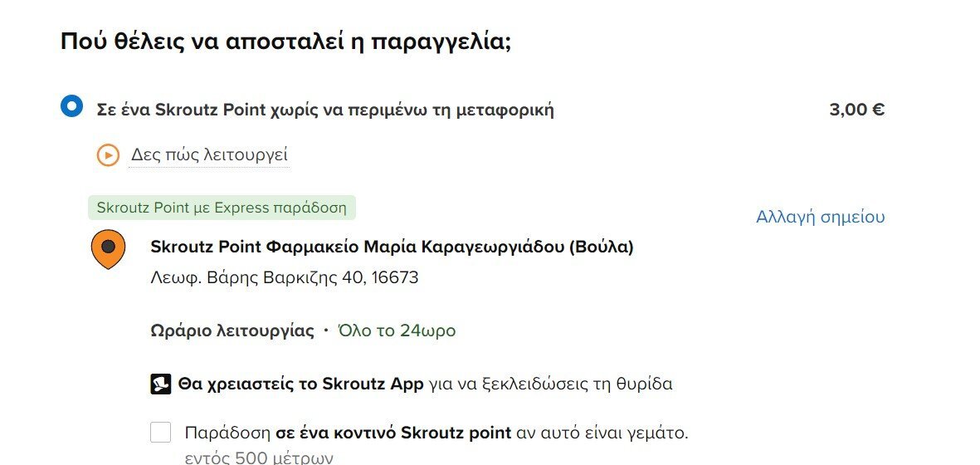Viewport: 980px width, 465px height.
Task: Click the 'εντός 500 μέτρων' hint text
Action: point(259,458)
